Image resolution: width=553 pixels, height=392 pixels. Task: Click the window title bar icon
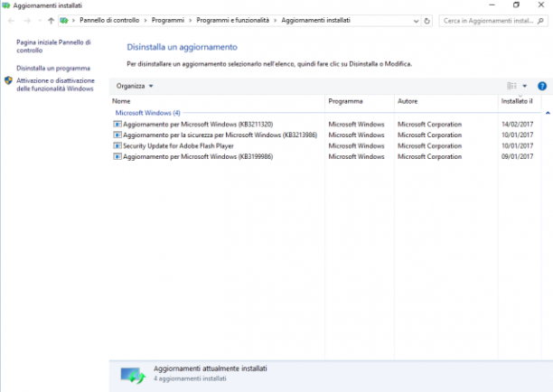coord(5,5)
